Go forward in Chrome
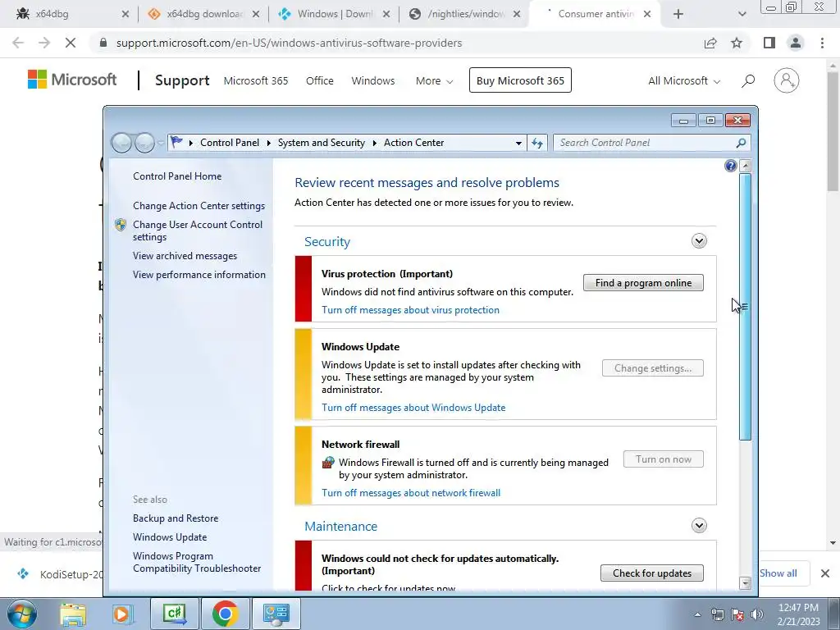Image resolution: width=840 pixels, height=630 pixels. [44, 43]
